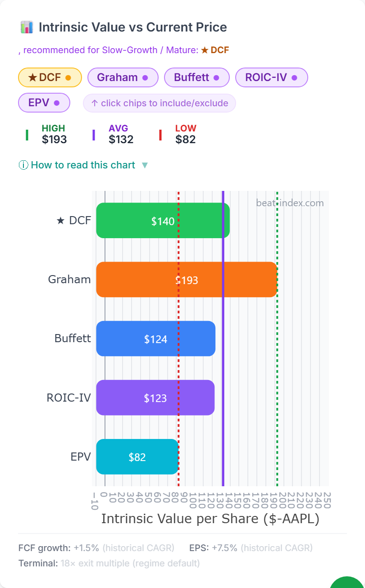Click the bar chart icon beside the title

click(27, 27)
